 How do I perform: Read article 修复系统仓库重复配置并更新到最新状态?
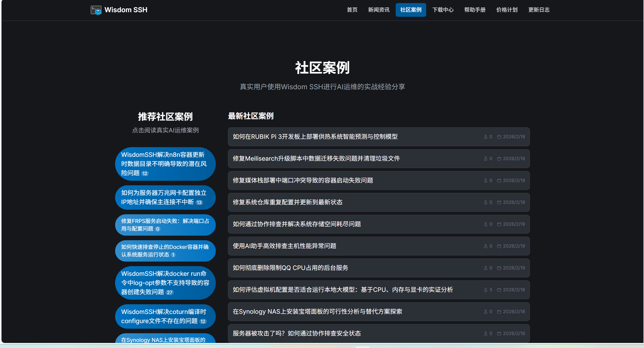[287, 202]
